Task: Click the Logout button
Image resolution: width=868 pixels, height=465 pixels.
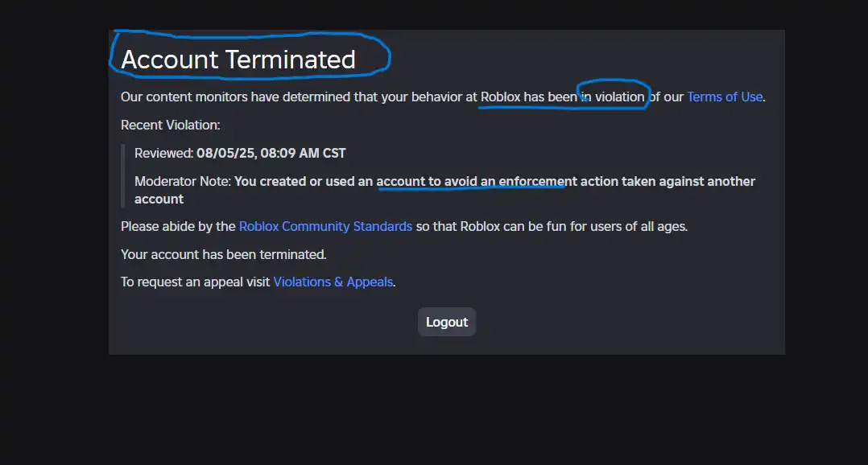Action: pos(447,322)
